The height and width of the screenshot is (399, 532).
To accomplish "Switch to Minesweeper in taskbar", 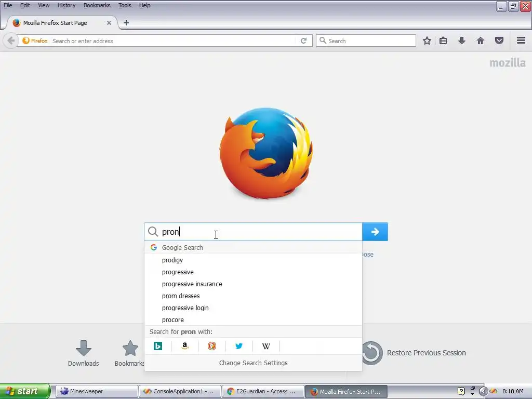I will coord(97,392).
